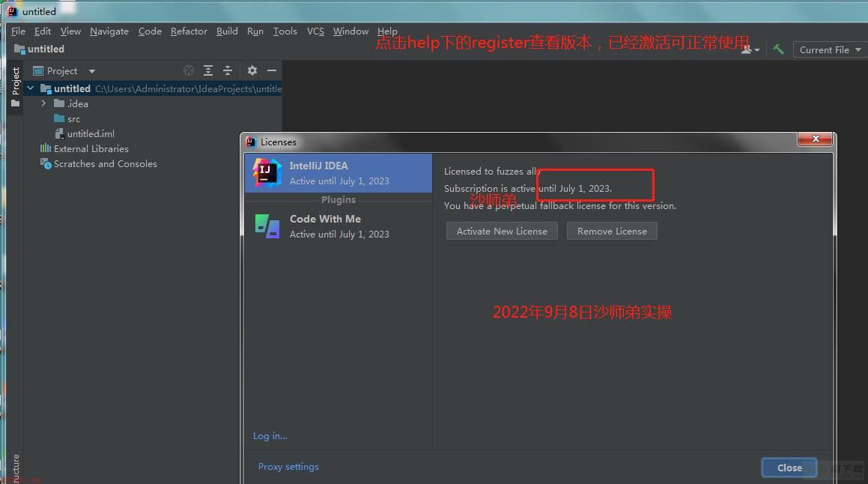
Task: Open the View menu
Action: (70, 31)
